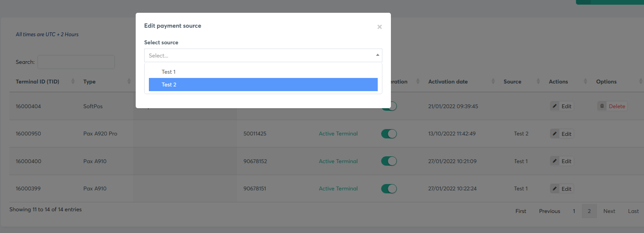Go to Previous page of entries

[549, 211]
